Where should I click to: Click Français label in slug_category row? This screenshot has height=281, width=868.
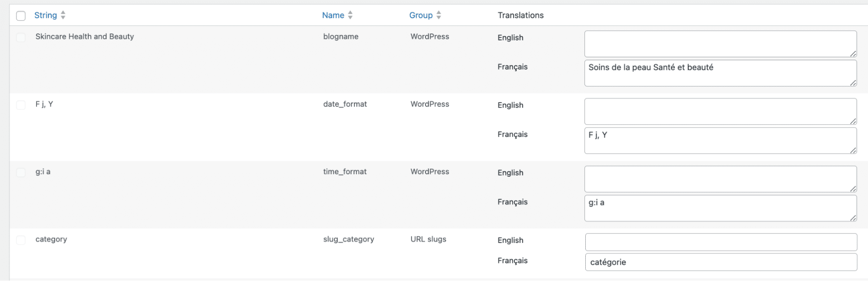(x=512, y=261)
